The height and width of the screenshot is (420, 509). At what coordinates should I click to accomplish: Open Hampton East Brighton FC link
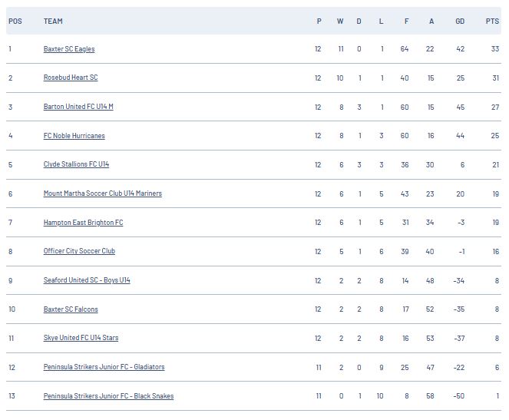pyautogui.click(x=83, y=223)
